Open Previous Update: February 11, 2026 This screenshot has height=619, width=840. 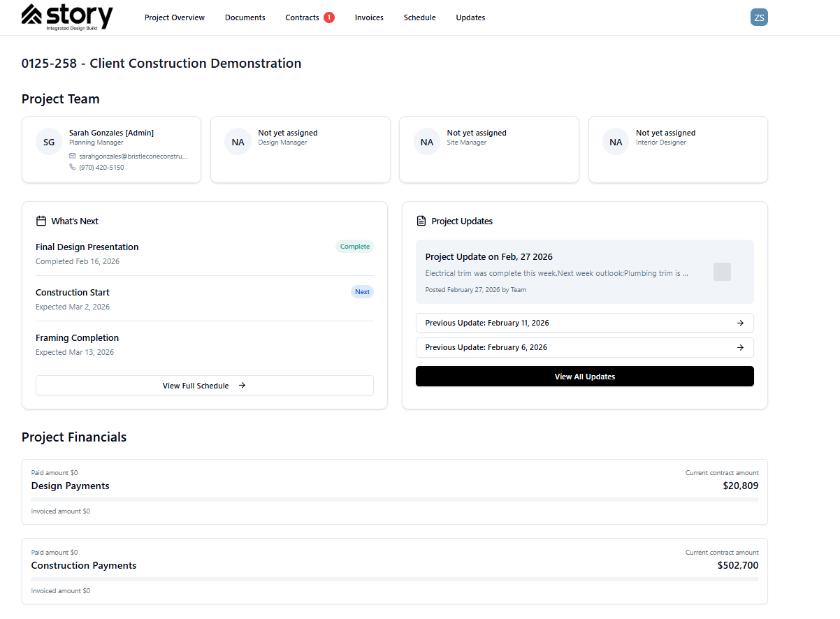585,323
